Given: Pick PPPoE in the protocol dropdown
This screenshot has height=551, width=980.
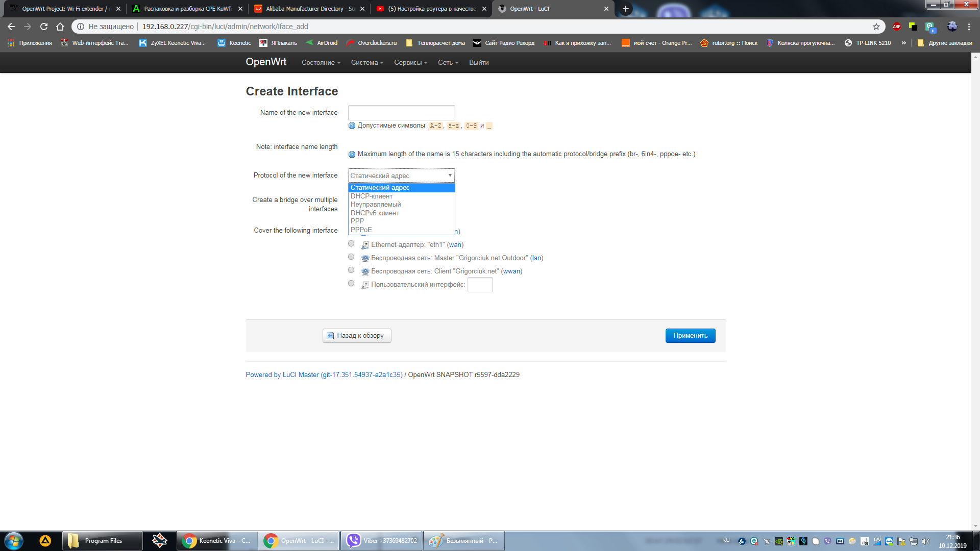Looking at the screenshot, I should [361, 230].
